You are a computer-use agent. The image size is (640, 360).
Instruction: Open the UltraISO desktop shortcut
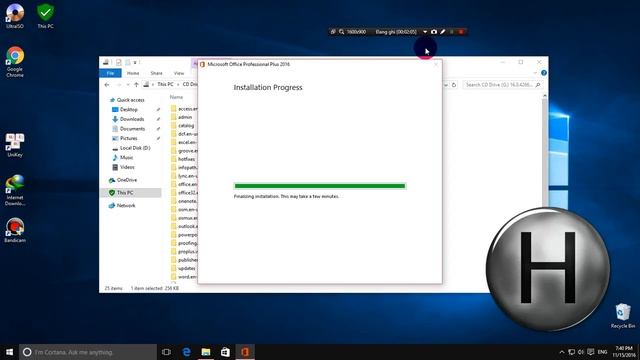pyautogui.click(x=15, y=16)
